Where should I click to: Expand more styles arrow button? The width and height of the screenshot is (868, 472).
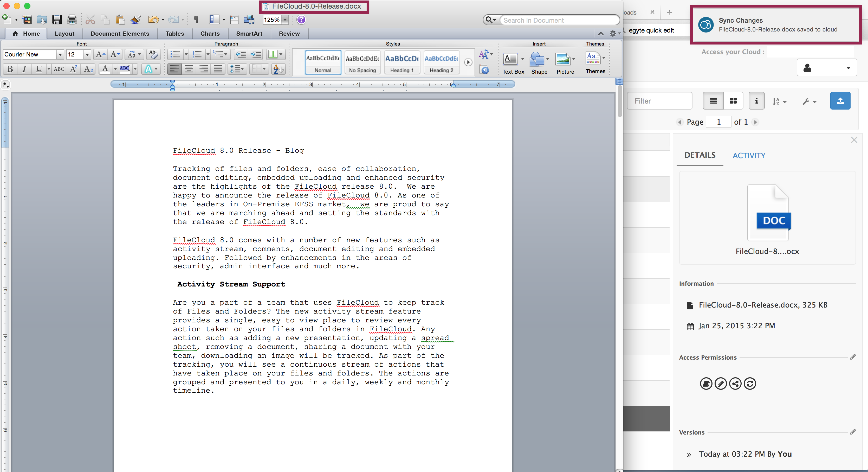[468, 62]
